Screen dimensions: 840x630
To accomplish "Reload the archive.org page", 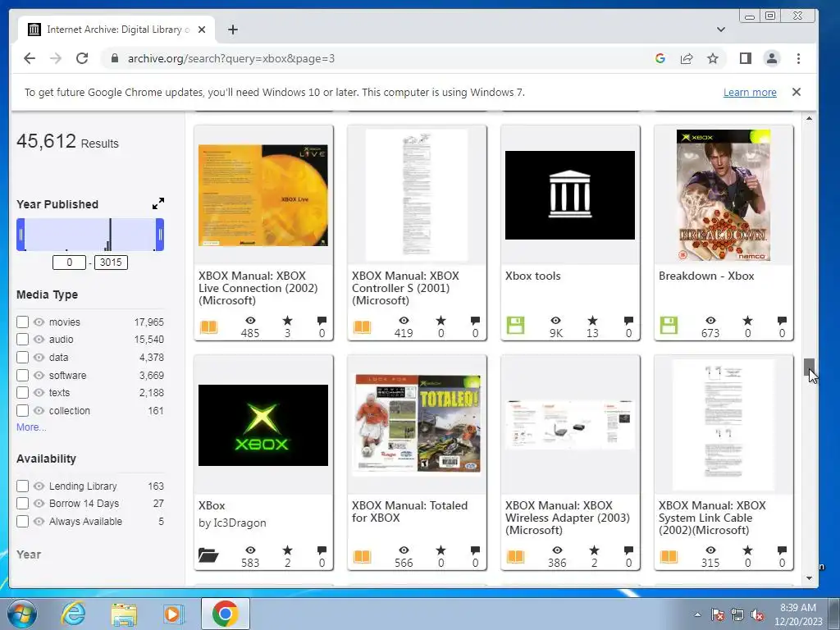I will (x=82, y=58).
